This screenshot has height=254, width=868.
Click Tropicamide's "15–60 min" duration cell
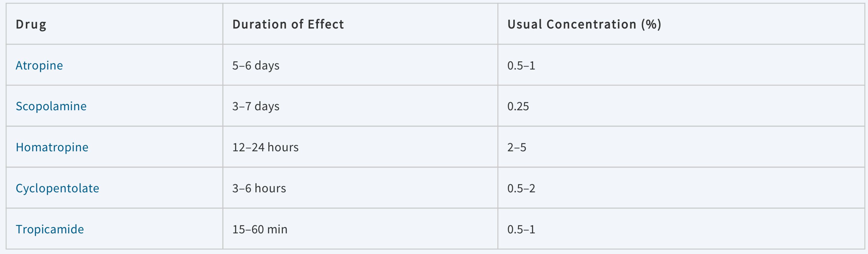coord(260,229)
